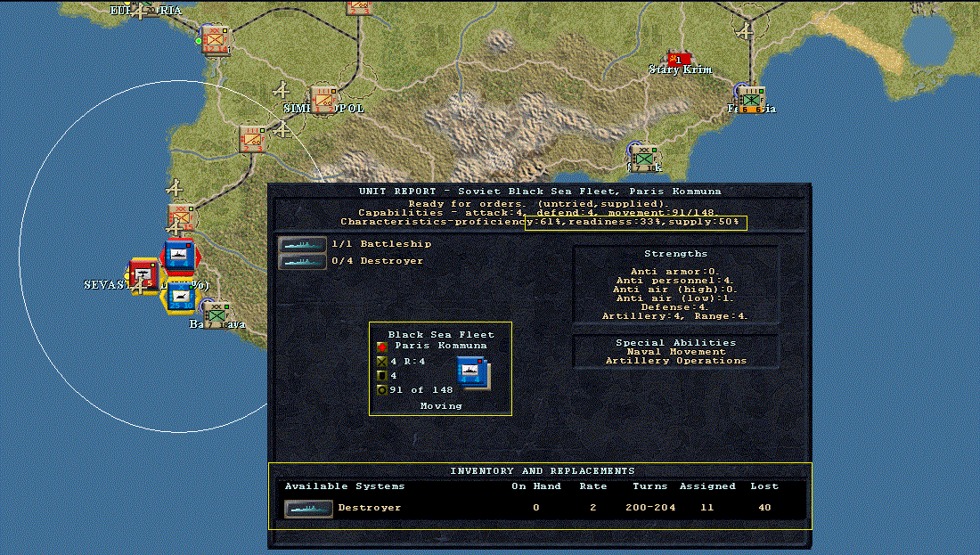Click the 'Lost' column header

(764, 486)
